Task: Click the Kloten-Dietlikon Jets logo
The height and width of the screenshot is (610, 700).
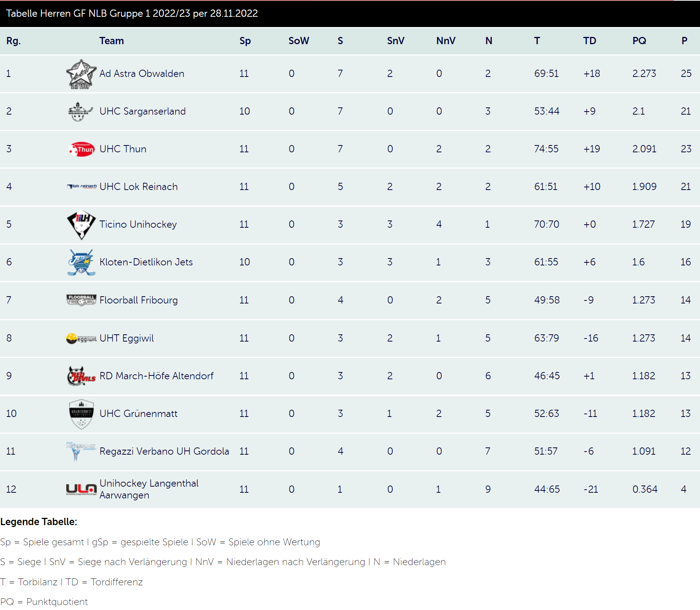Action: [81, 262]
